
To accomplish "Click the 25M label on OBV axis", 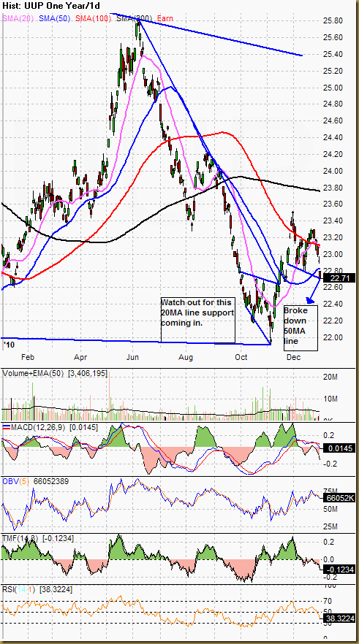I will (332, 526).
